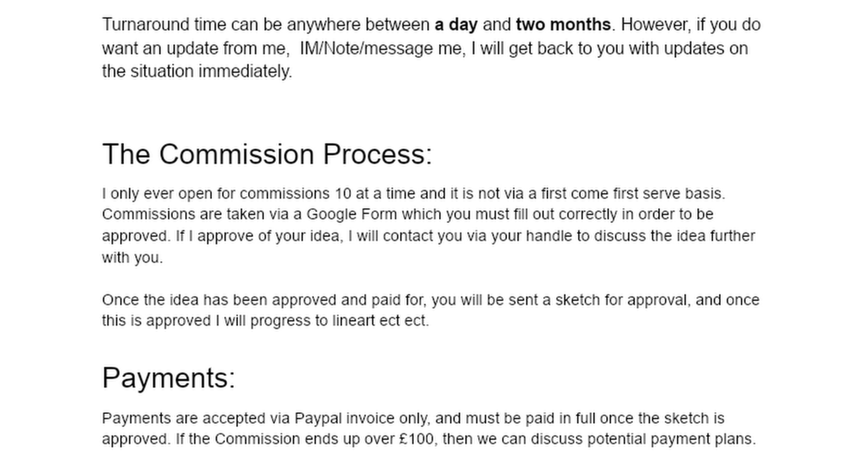The height and width of the screenshot is (456, 868).
Task: Click the words "Paypal invoice only"
Action: point(362,418)
